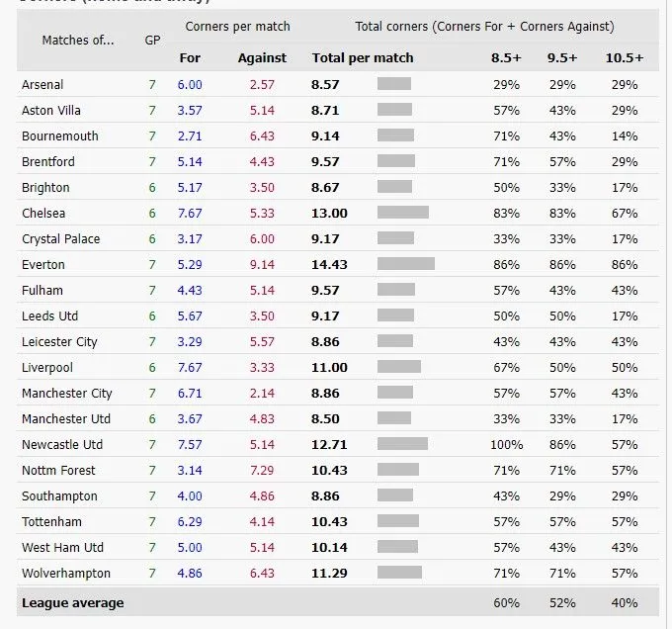Select the "Total per match" header

[x=363, y=58]
